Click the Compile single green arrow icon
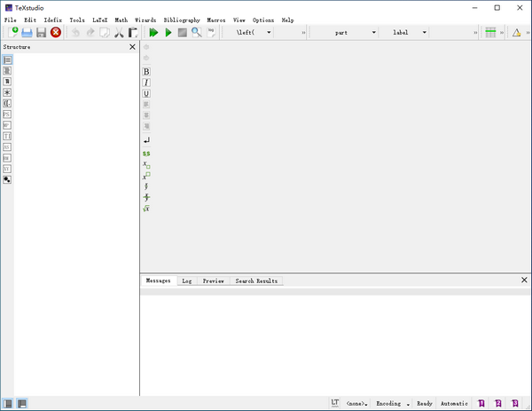Screen dimensions: 532x411 pos(168,33)
